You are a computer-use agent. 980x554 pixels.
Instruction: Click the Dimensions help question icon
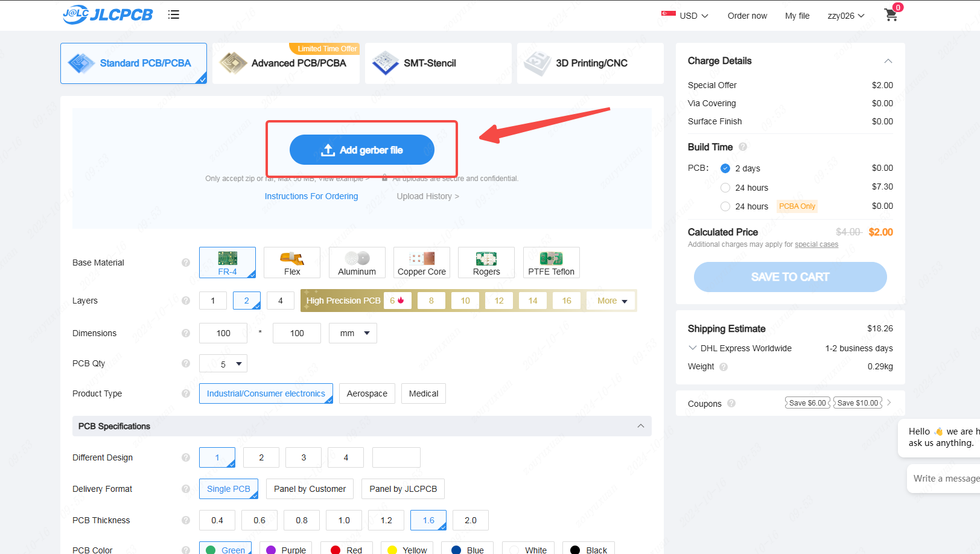pyautogui.click(x=186, y=333)
